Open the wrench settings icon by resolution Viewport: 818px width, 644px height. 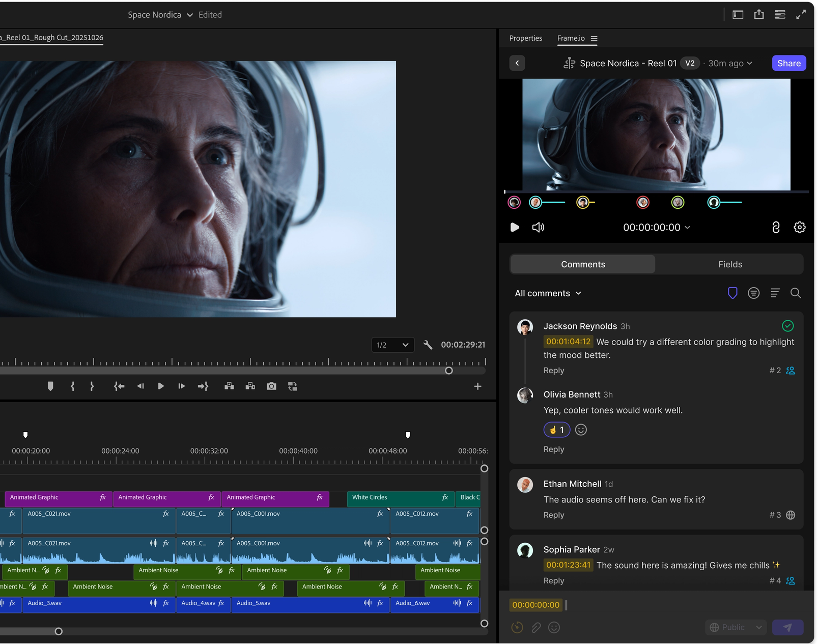point(428,345)
